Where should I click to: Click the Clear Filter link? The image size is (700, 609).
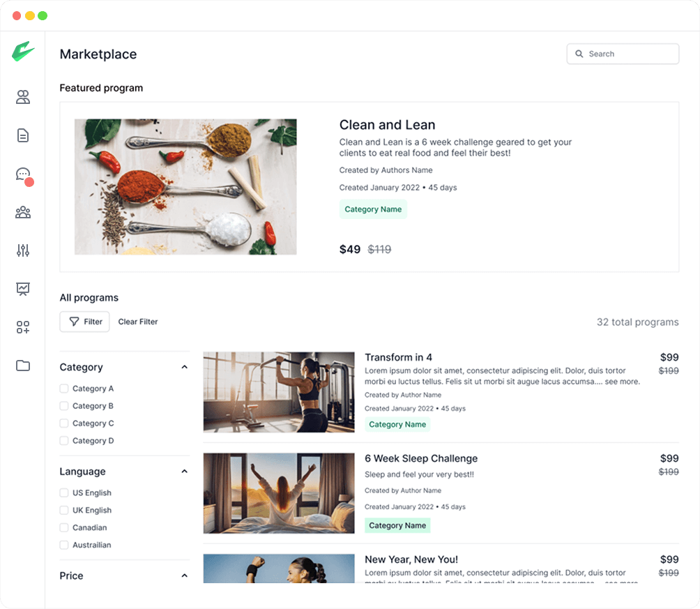pyautogui.click(x=138, y=322)
